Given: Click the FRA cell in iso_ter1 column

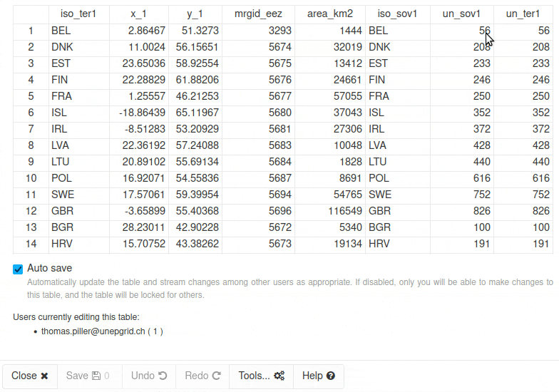Looking at the screenshot, I should tap(78, 96).
